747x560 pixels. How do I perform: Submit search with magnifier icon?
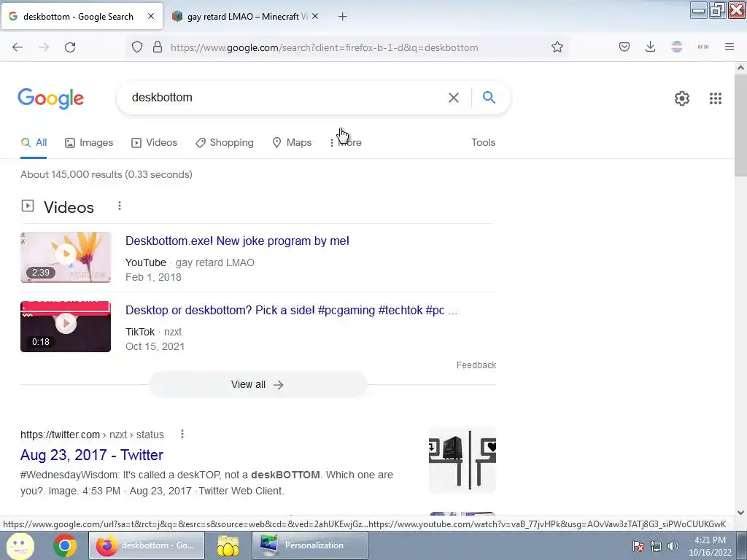pos(489,98)
